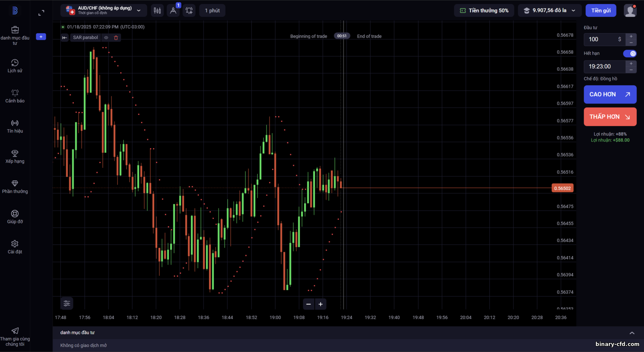Click the Tiền gửi deposit button
The image size is (644, 352).
(601, 10)
